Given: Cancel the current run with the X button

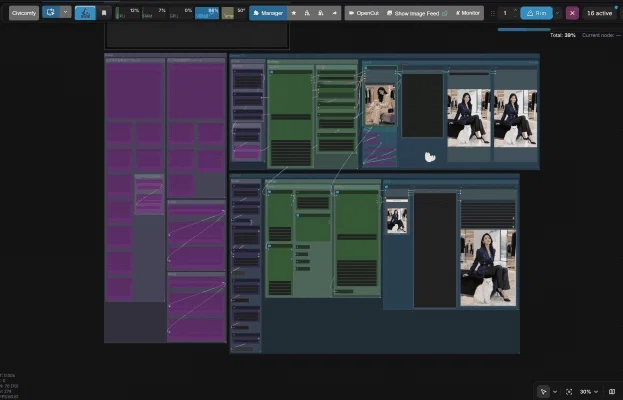Looking at the screenshot, I should [x=572, y=13].
